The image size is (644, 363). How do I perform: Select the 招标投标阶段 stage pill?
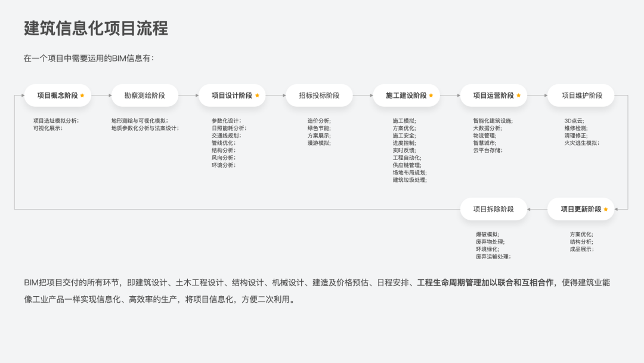(319, 96)
